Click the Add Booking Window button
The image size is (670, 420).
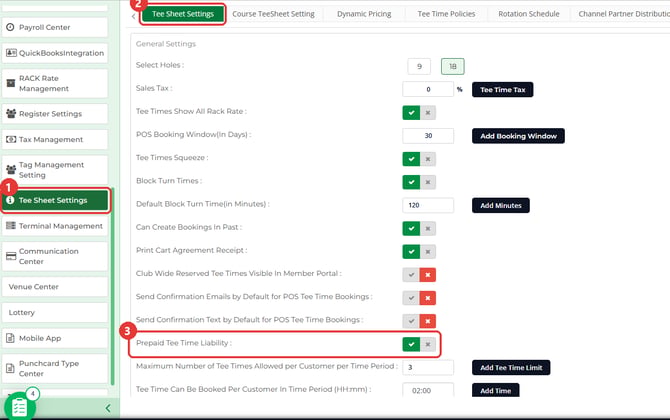518,136
